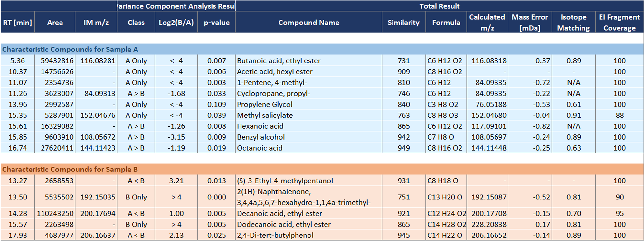The width and height of the screenshot is (644, 241).
Task: Click the Mass Error [mDa] column header
Action: [x=530, y=23]
